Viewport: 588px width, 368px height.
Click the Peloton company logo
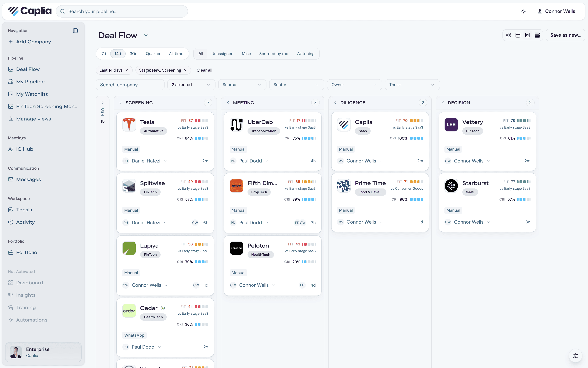click(x=236, y=248)
